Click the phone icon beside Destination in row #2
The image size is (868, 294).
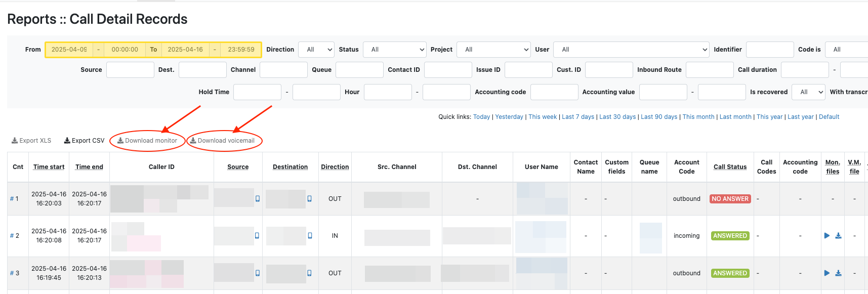coord(310,236)
